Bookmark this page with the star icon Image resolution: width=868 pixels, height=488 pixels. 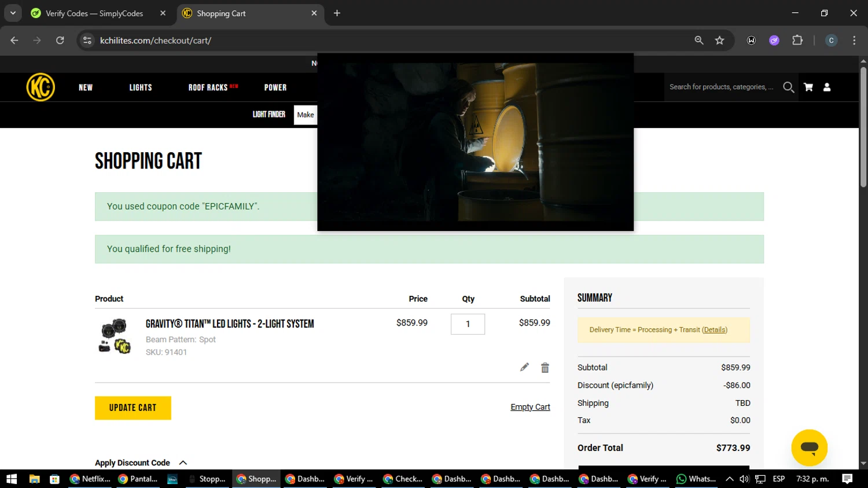[719, 41]
